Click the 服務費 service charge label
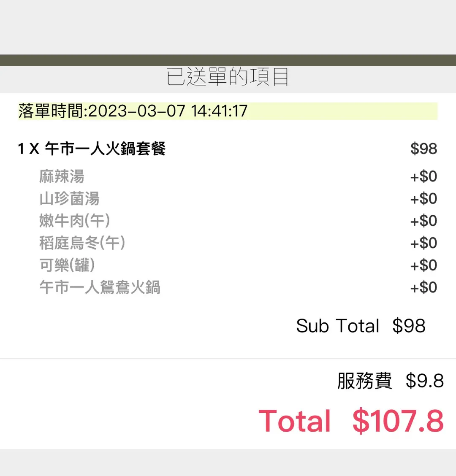 (364, 381)
